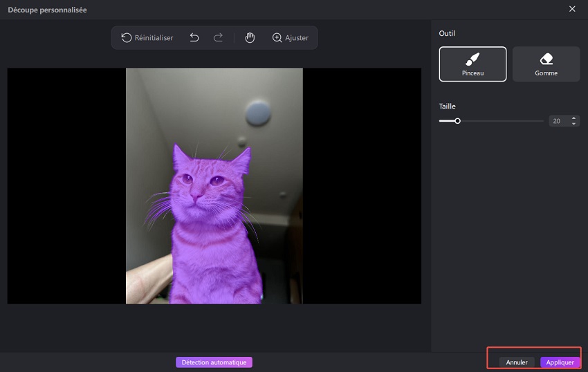Increase brush size with up arrow

click(x=573, y=118)
